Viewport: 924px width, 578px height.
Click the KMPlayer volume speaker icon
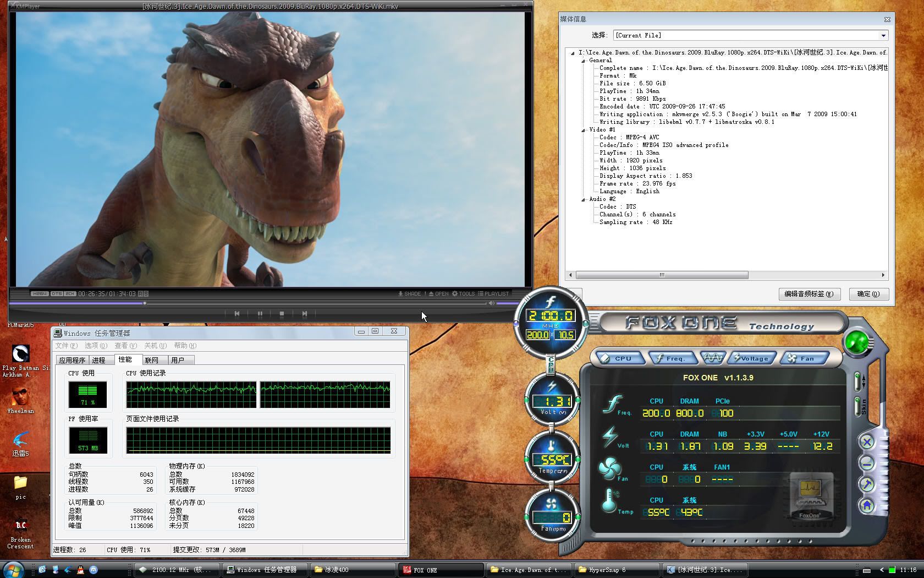click(492, 303)
